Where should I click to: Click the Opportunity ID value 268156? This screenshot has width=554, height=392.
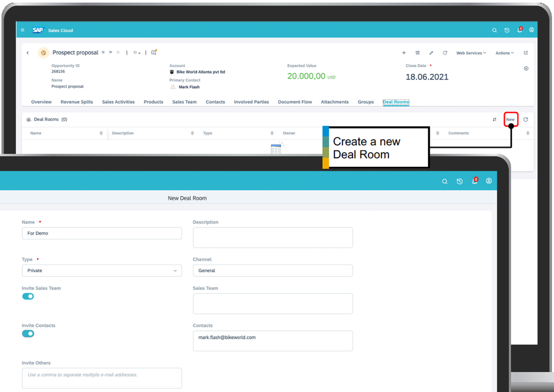coord(58,71)
